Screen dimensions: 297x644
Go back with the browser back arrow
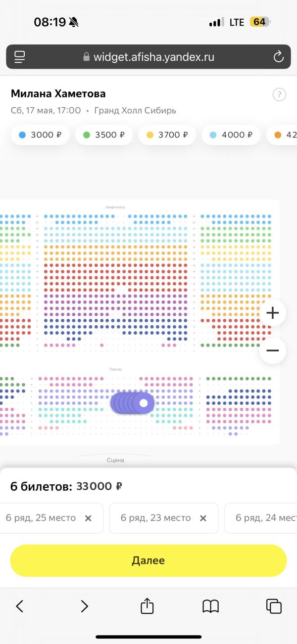(x=20, y=606)
